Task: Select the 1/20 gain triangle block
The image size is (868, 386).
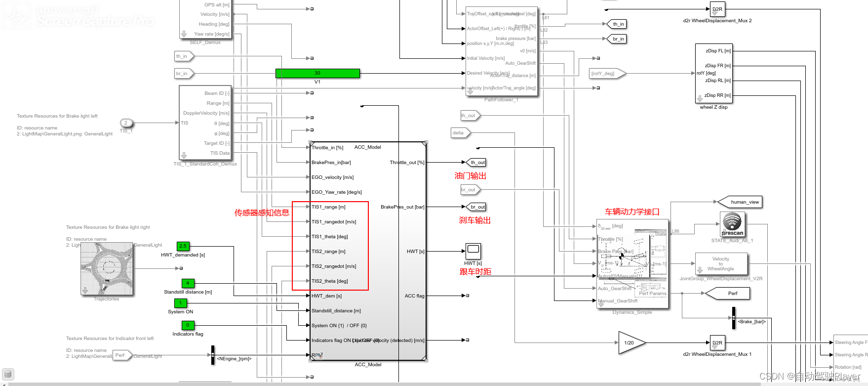Action: click(631, 343)
